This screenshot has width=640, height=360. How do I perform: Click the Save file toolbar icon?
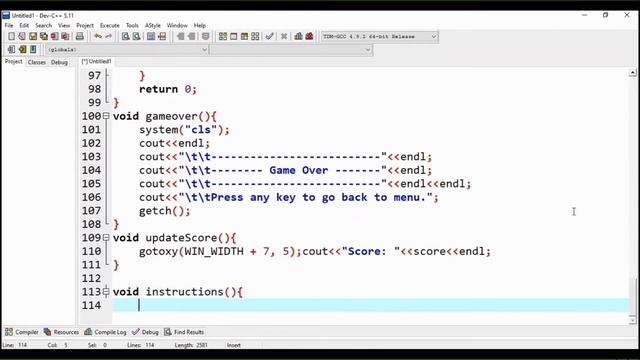click(33, 36)
